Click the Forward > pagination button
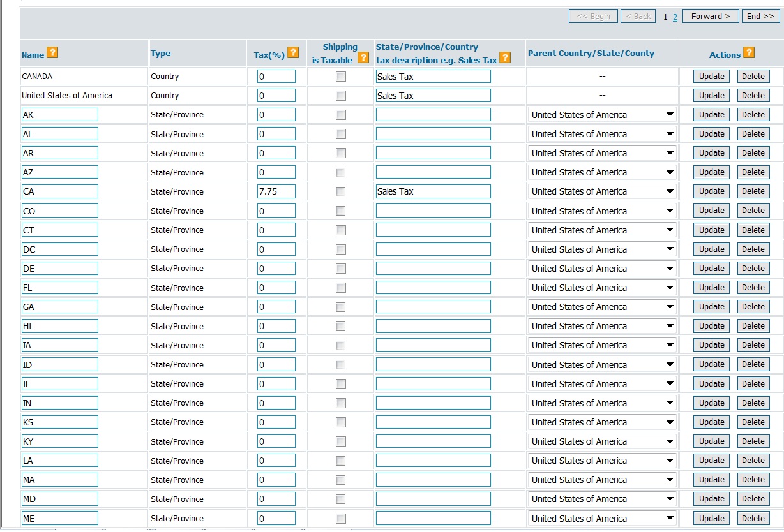784x532 pixels. click(711, 17)
